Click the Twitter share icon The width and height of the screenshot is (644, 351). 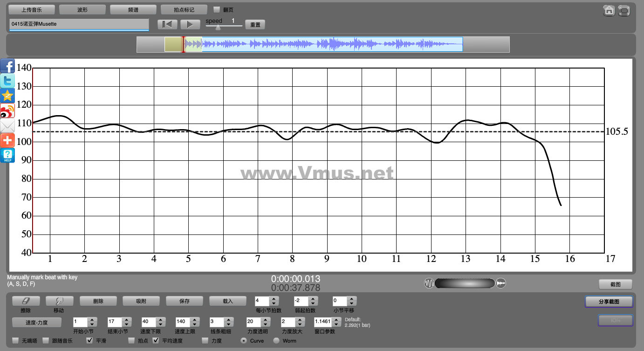(7, 81)
